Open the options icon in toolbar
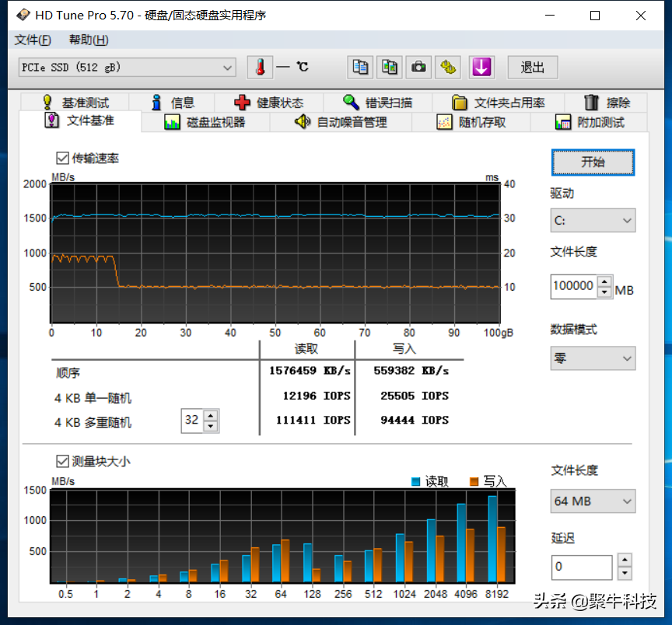This screenshot has height=625, width=672. (448, 68)
